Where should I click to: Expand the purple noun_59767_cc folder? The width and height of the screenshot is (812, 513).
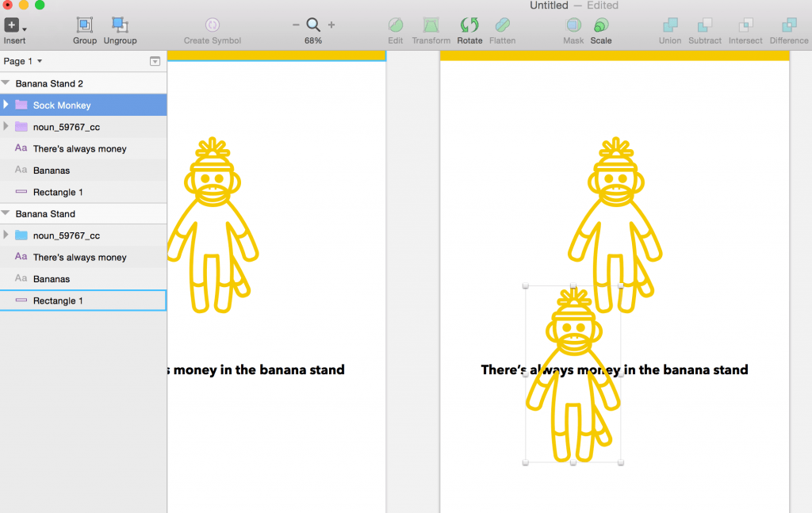6,126
